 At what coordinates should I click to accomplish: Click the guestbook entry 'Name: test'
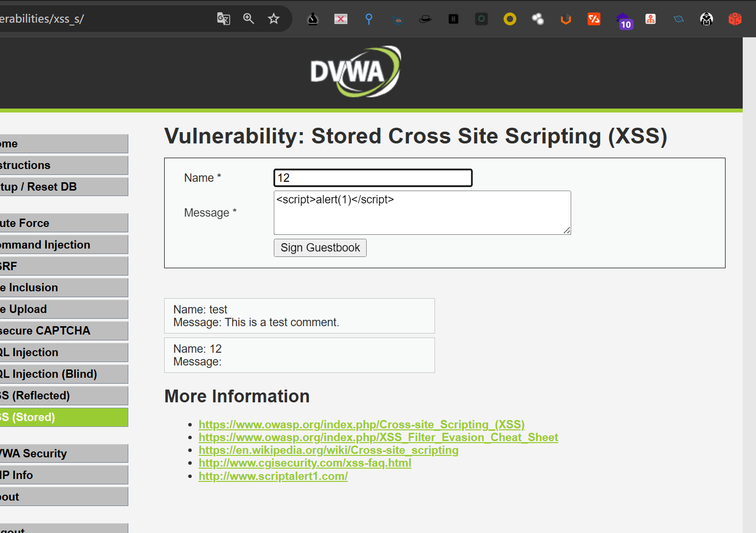tap(200, 309)
